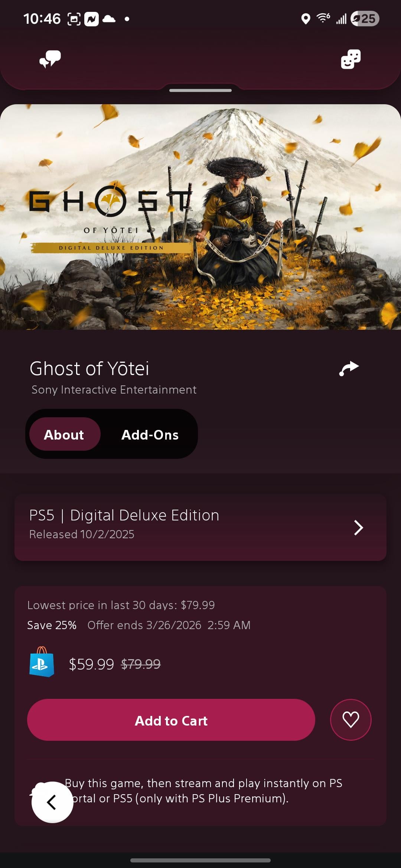Open the game dice icon in the top right
Screen dimensions: 401x868
[x=351, y=59]
